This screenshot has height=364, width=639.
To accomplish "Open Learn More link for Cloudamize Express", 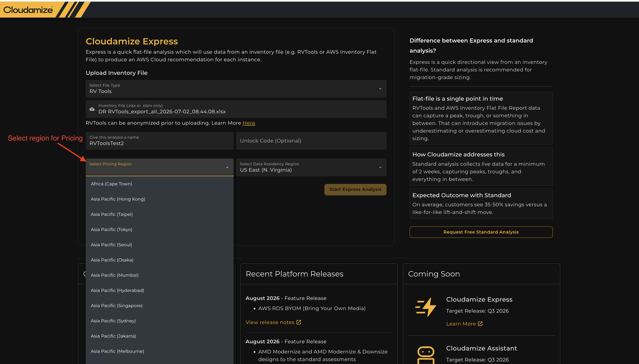I will 461,324.
